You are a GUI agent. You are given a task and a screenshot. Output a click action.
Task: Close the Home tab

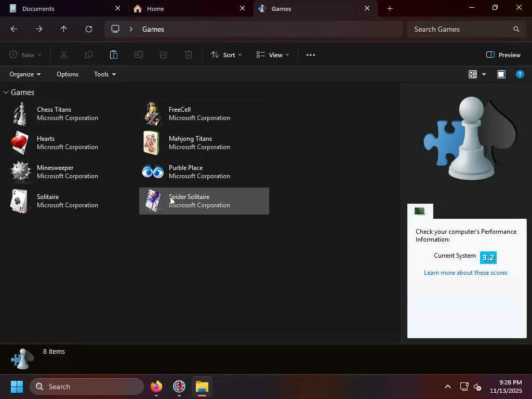coord(242,8)
